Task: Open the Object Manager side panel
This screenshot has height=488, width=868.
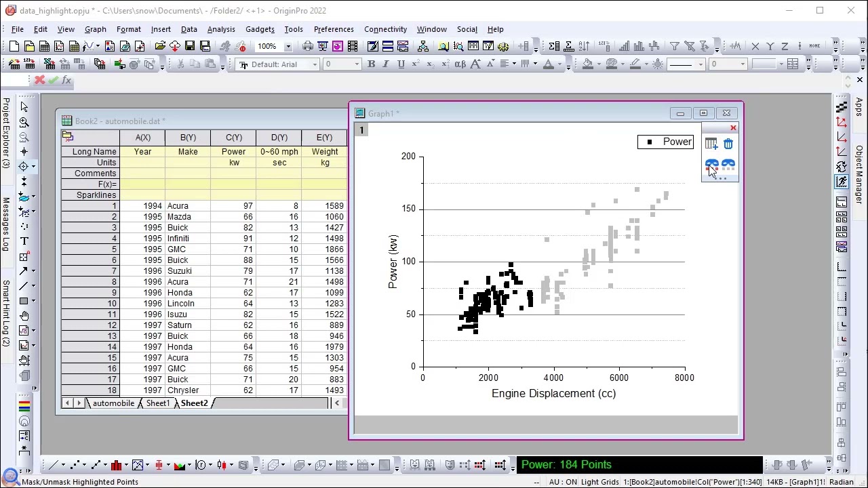Action: pyautogui.click(x=859, y=174)
